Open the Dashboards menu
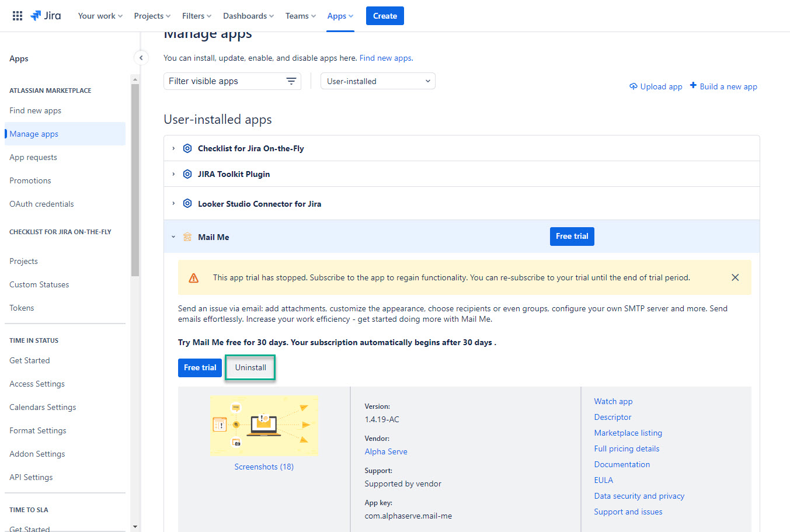The height and width of the screenshot is (532, 790). (x=248, y=16)
